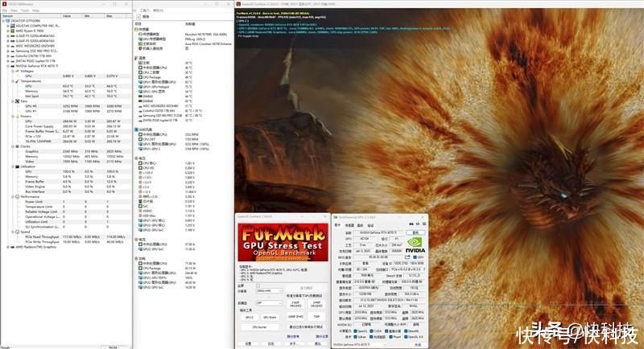Open the Tools menu in HWMonitor
Screen dimensions: 644x349
tap(25, 10)
